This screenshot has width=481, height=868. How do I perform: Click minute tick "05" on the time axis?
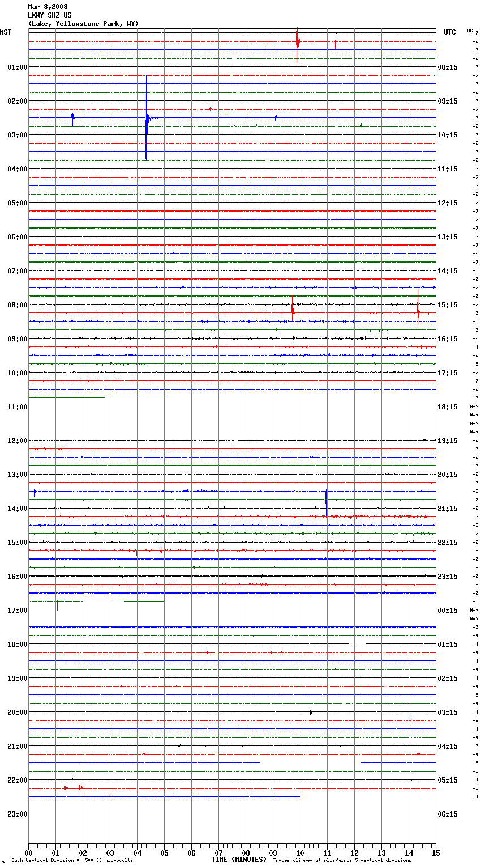(x=164, y=853)
